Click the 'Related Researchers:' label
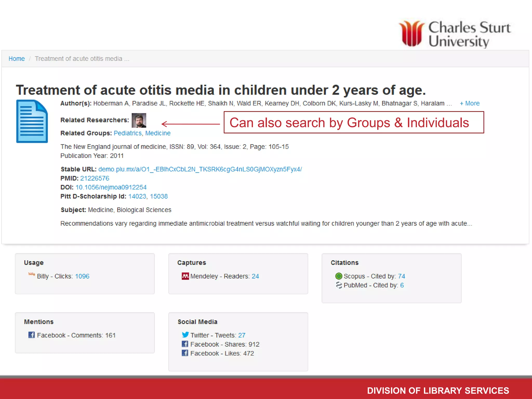 (95, 120)
